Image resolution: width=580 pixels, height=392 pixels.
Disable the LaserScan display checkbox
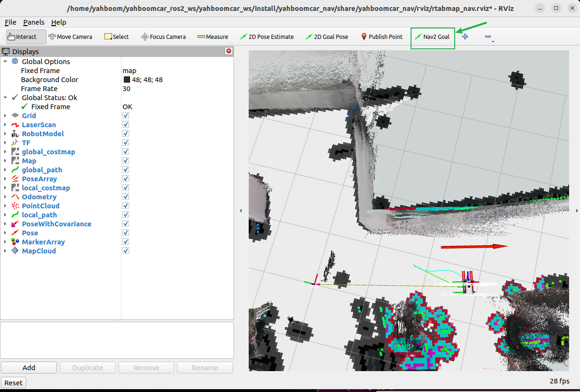click(x=126, y=125)
